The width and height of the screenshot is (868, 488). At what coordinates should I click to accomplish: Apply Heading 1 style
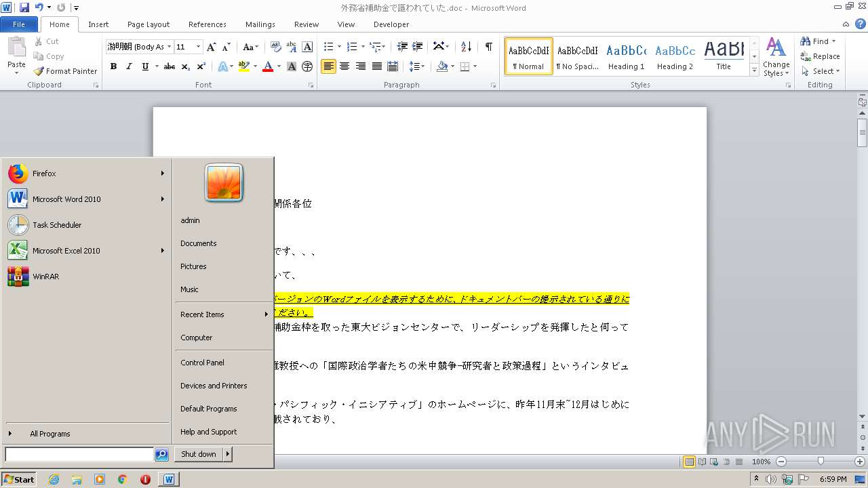pyautogui.click(x=627, y=56)
